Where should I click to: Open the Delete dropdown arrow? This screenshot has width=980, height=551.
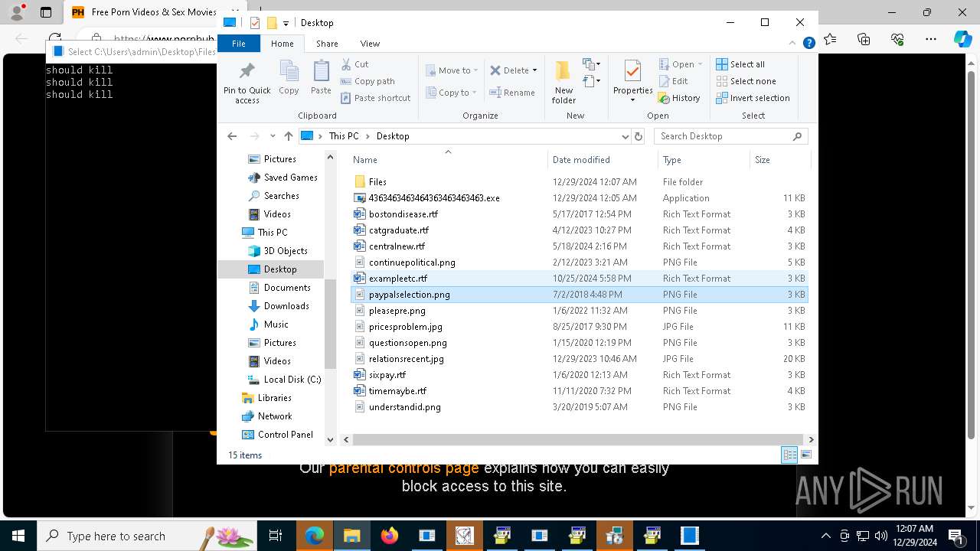[x=534, y=70]
